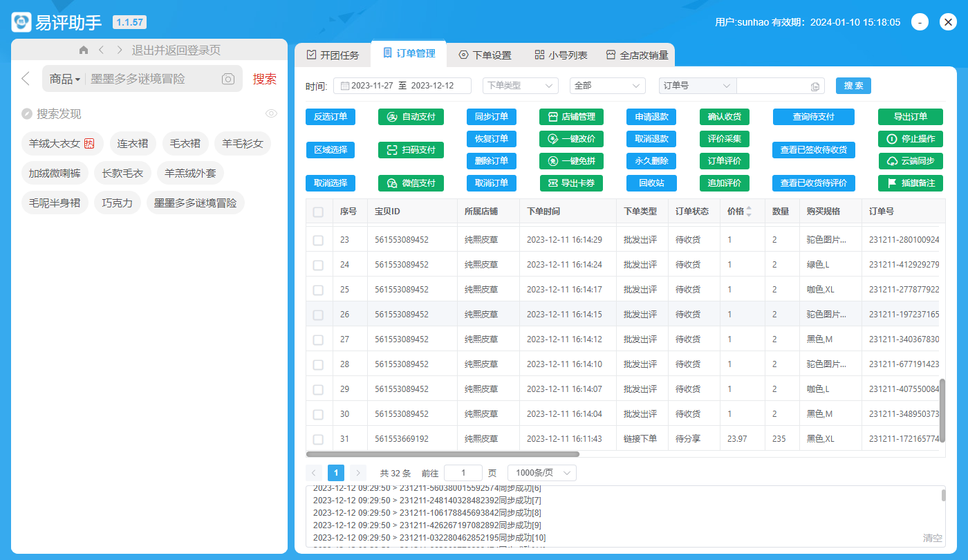The height and width of the screenshot is (560, 968).
Task: Click 一键改价 one-click price change
Action: coord(572,139)
